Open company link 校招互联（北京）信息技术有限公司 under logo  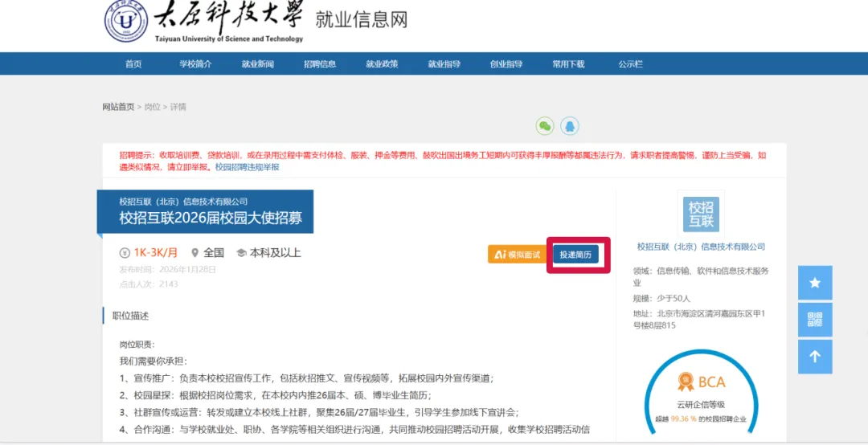click(702, 247)
